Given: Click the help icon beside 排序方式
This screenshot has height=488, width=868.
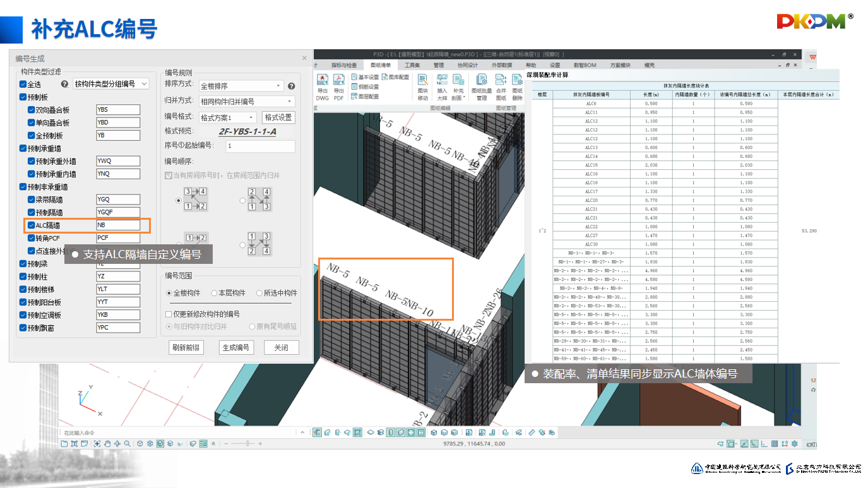Looking at the screenshot, I should (292, 86).
